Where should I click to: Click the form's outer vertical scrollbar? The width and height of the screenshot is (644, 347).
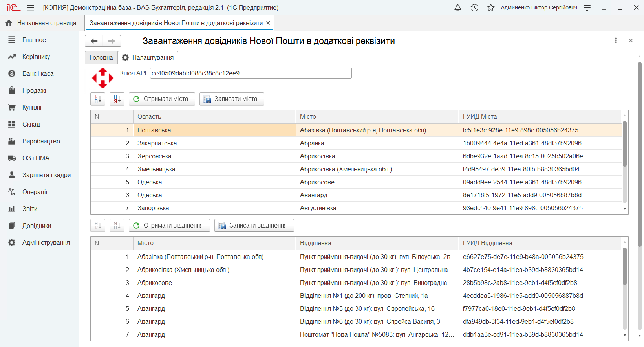point(639,154)
